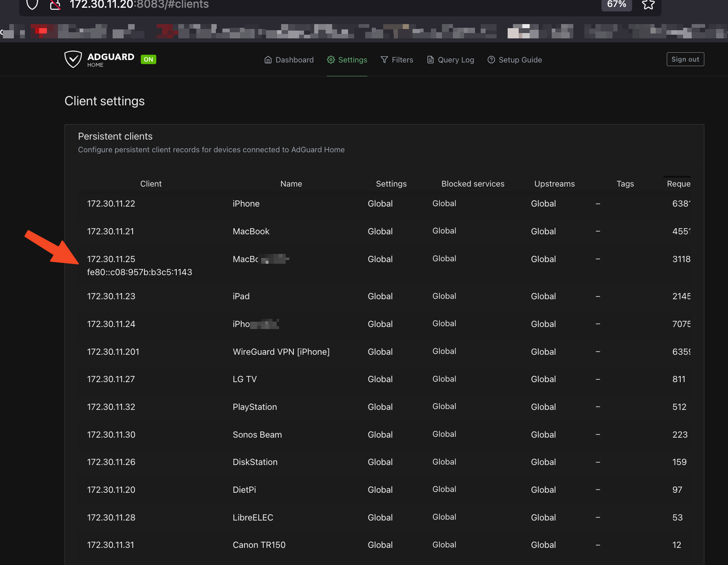
Task: Click the Sonos Beam client name
Action: pos(257,435)
